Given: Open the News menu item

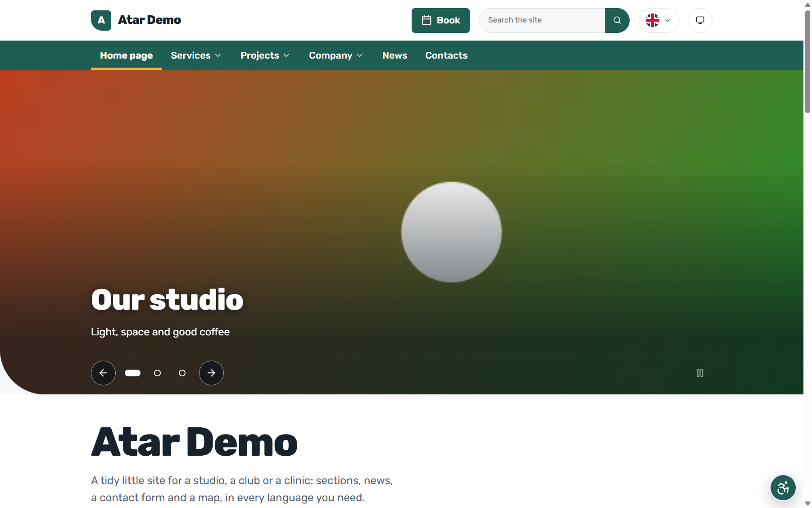Looking at the screenshot, I should (x=395, y=55).
